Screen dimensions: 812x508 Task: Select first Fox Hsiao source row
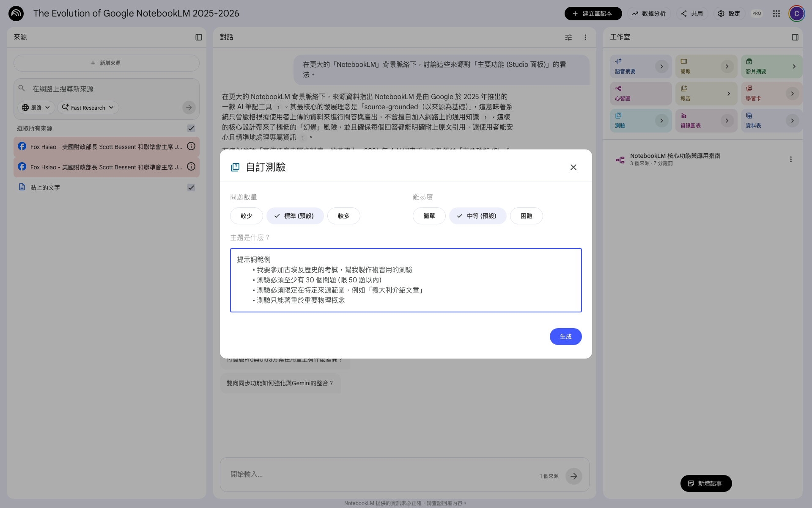[107, 146]
